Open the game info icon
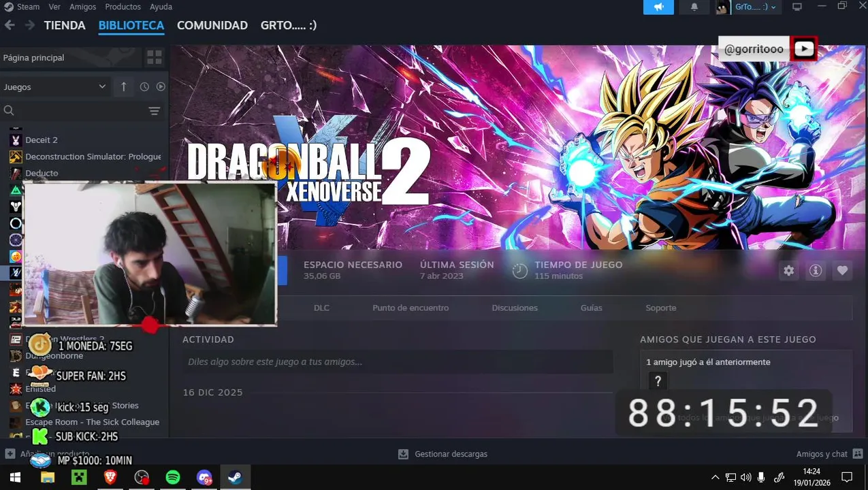The image size is (868, 490). point(816,270)
